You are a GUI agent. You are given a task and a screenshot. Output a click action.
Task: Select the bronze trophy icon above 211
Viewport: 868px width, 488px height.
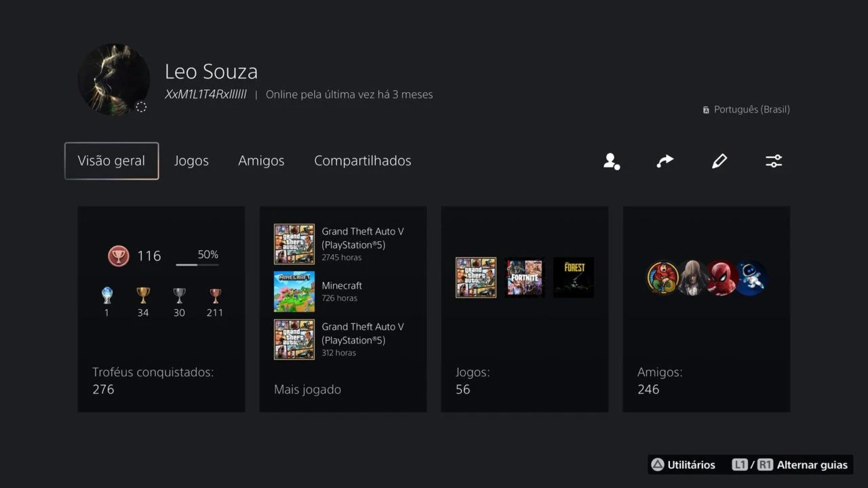(x=215, y=296)
